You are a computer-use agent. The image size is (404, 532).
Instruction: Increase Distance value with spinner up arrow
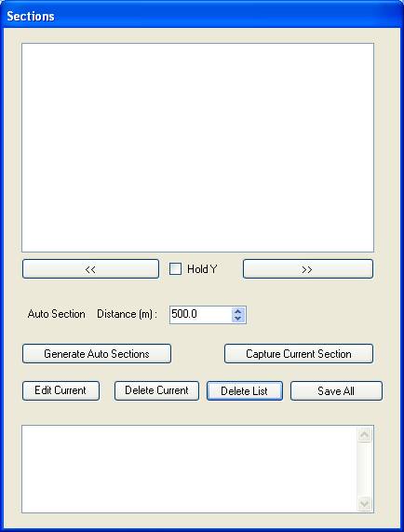[238, 311]
